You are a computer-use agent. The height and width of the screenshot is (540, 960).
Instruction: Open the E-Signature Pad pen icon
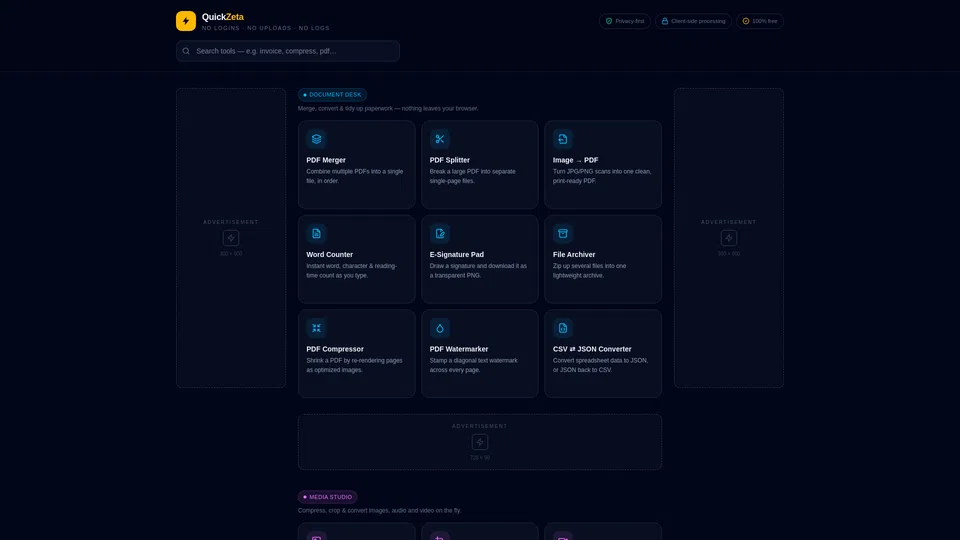pos(440,233)
